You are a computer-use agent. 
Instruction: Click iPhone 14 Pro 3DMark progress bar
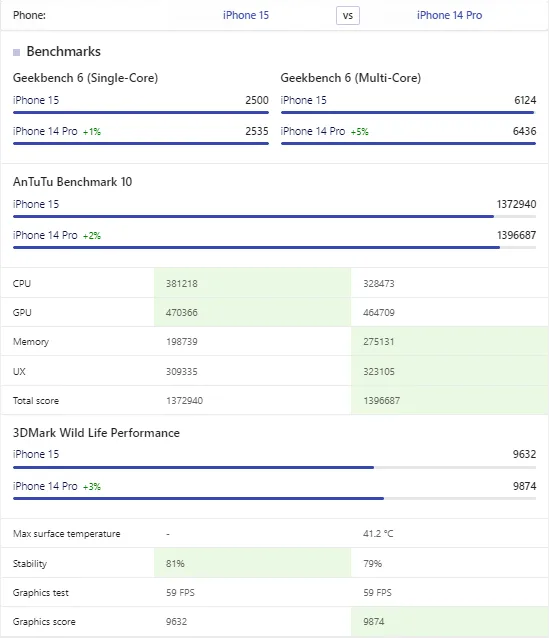pyautogui.click(x=274, y=498)
